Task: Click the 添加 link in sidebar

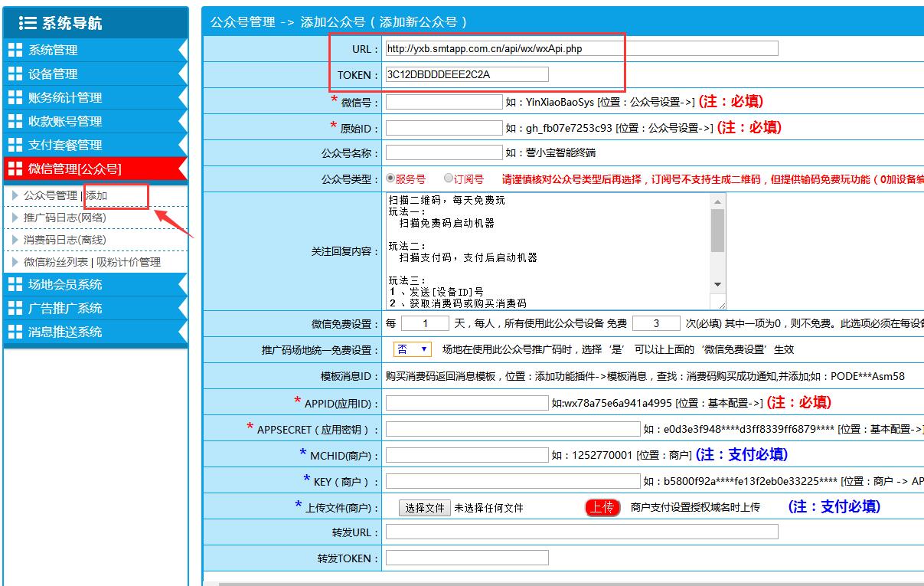Action: pos(96,195)
